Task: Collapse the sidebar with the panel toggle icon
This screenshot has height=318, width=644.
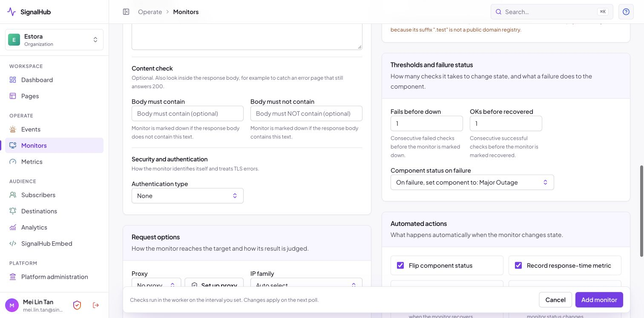Action: tap(126, 12)
